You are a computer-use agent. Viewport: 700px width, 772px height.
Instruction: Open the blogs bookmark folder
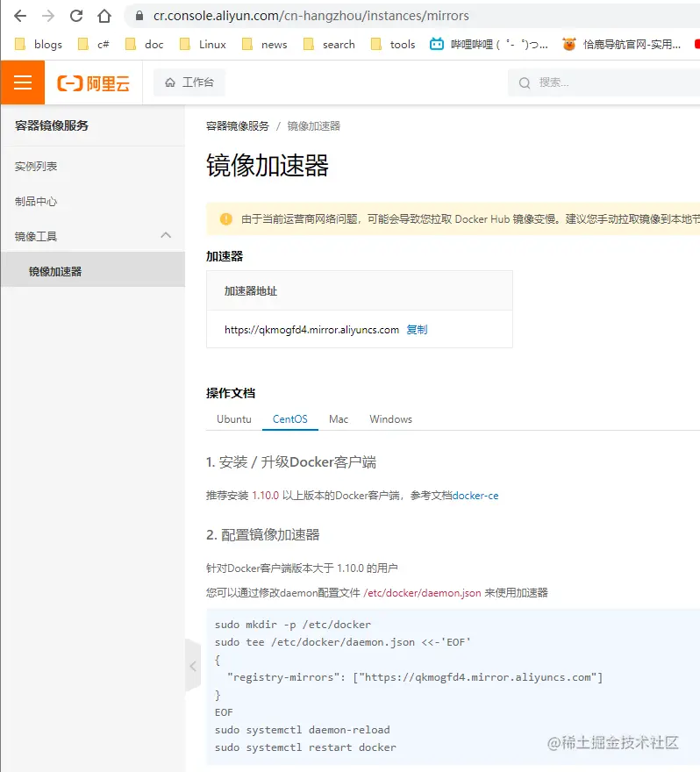(39, 45)
